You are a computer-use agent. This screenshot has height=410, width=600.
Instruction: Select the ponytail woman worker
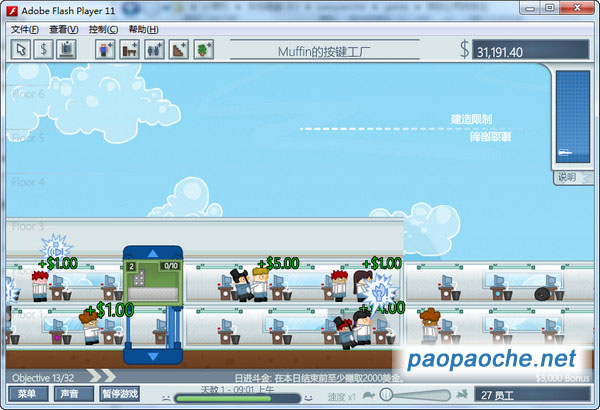(x=360, y=284)
